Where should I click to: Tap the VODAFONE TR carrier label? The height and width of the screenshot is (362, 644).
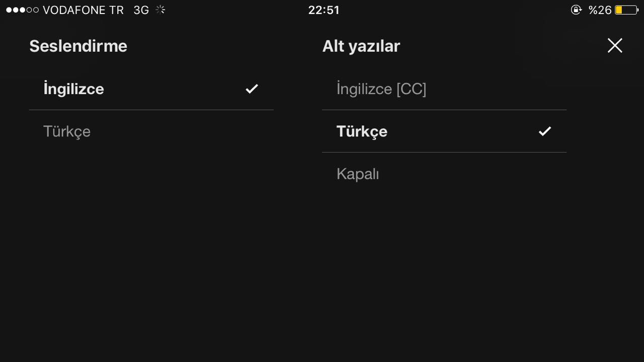83,10
